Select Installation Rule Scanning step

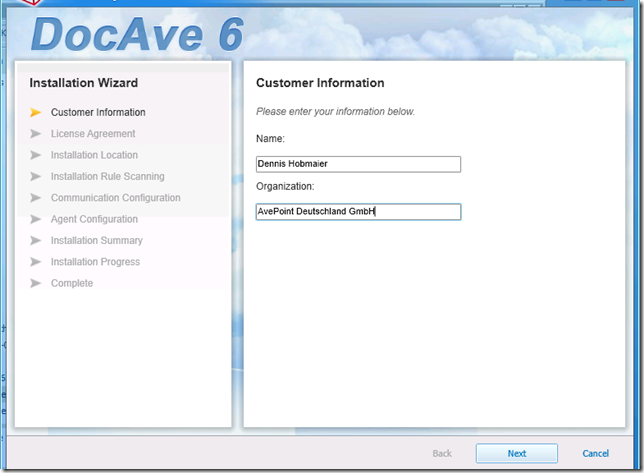pos(108,176)
